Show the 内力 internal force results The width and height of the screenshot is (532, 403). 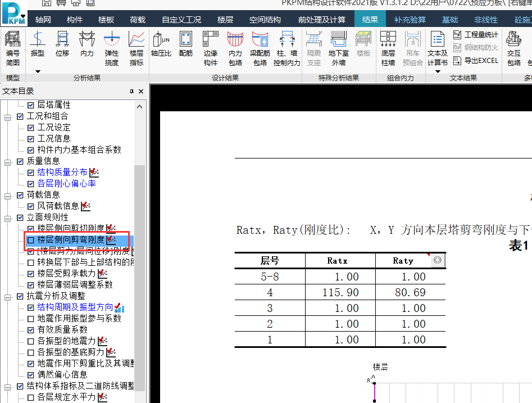pyautogui.click(x=87, y=43)
